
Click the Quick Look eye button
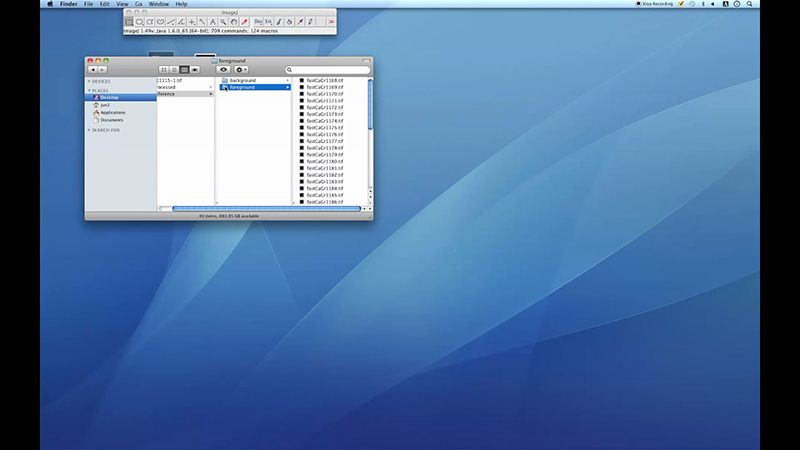[223, 69]
